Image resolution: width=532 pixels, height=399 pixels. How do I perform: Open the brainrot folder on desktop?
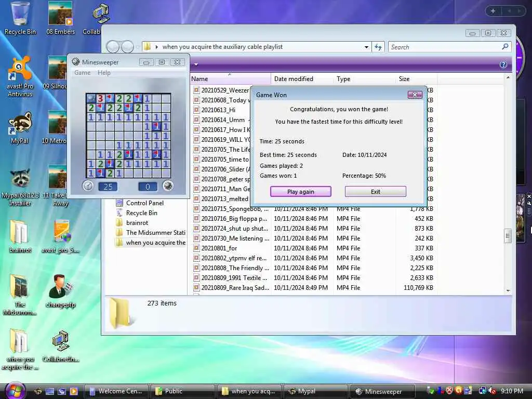(x=20, y=236)
